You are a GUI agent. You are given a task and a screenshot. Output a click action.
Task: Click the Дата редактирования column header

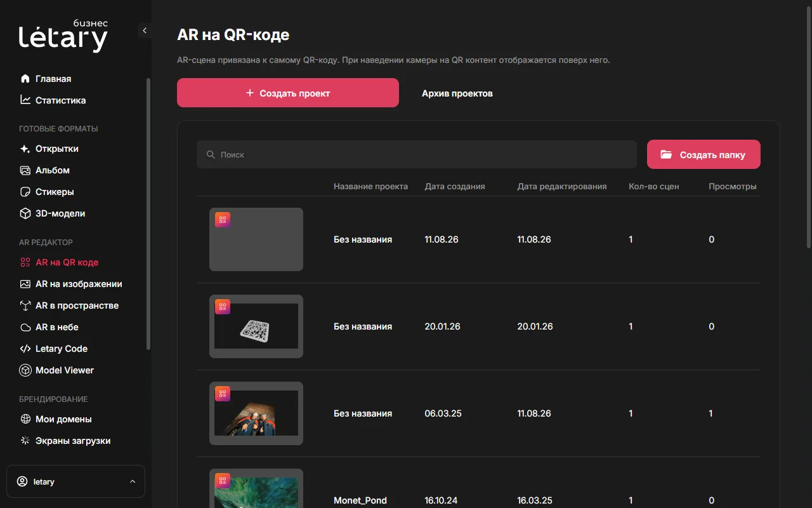tap(562, 187)
